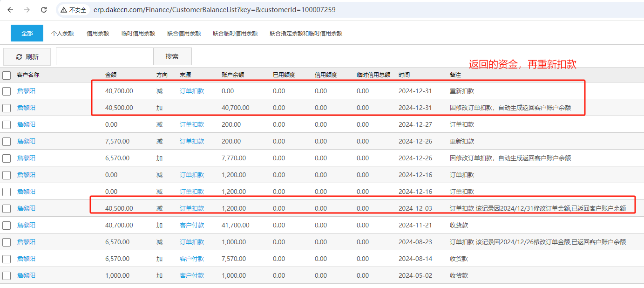644x288 pixels.
Task: Reload the page with browser refresh icon
Action: tap(44, 10)
